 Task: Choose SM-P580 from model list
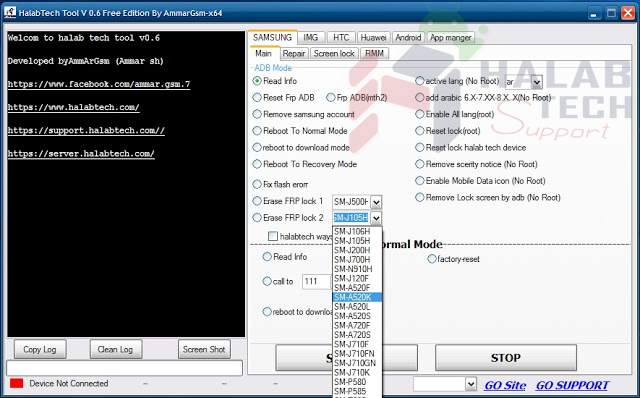(x=357, y=382)
